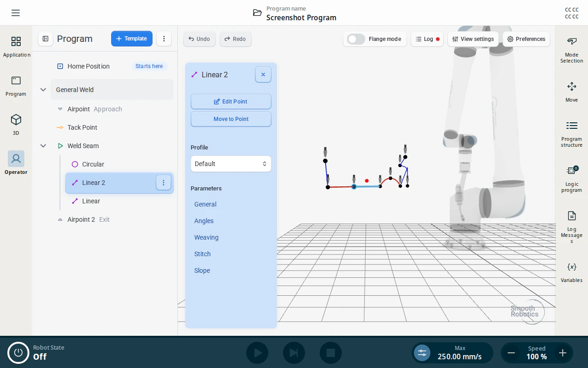Open the Log panel
This screenshot has height=368, width=588.
coord(427,39)
